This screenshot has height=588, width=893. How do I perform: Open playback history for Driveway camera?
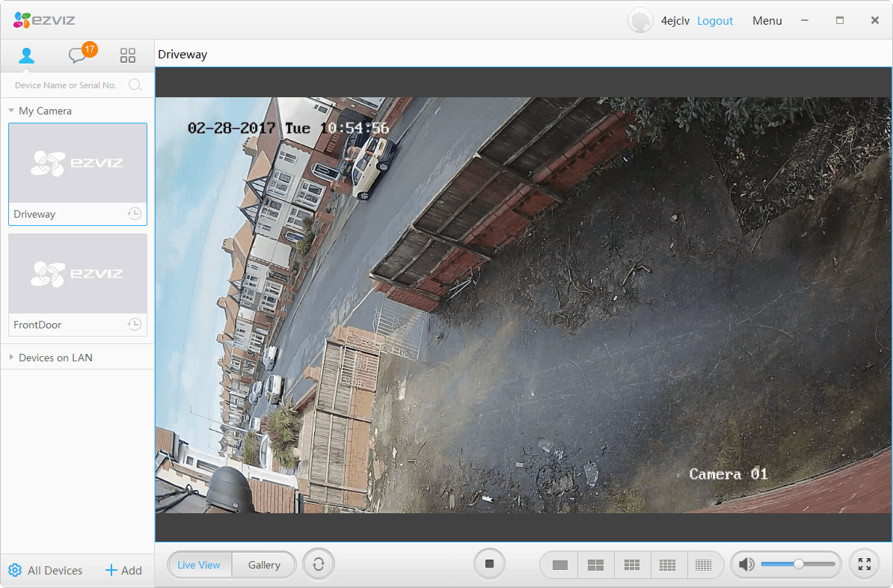pyautogui.click(x=134, y=214)
